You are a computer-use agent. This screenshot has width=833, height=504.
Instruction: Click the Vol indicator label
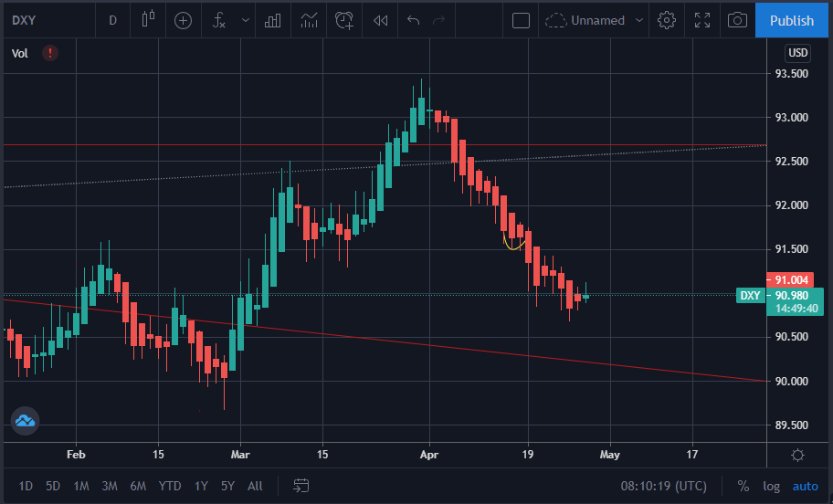pyautogui.click(x=20, y=53)
